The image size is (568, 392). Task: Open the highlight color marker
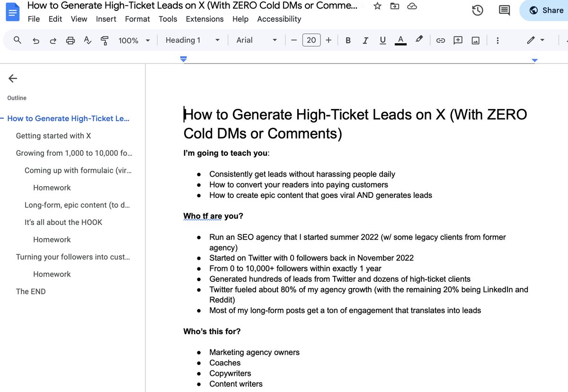(419, 40)
